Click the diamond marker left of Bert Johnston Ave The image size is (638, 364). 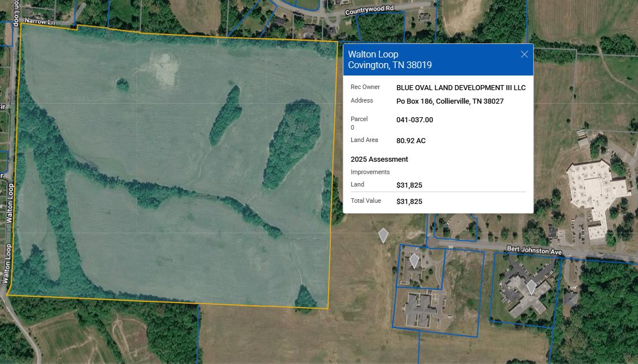pyautogui.click(x=383, y=235)
